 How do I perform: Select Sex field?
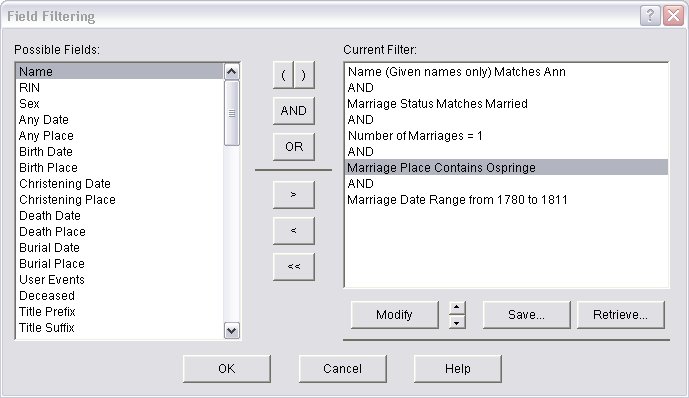[119, 104]
